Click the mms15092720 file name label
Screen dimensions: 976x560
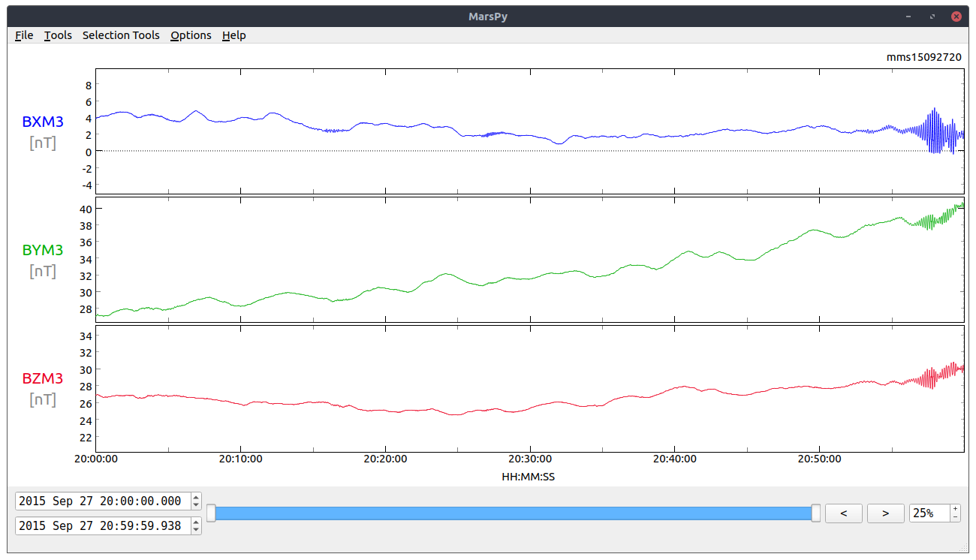click(x=924, y=57)
